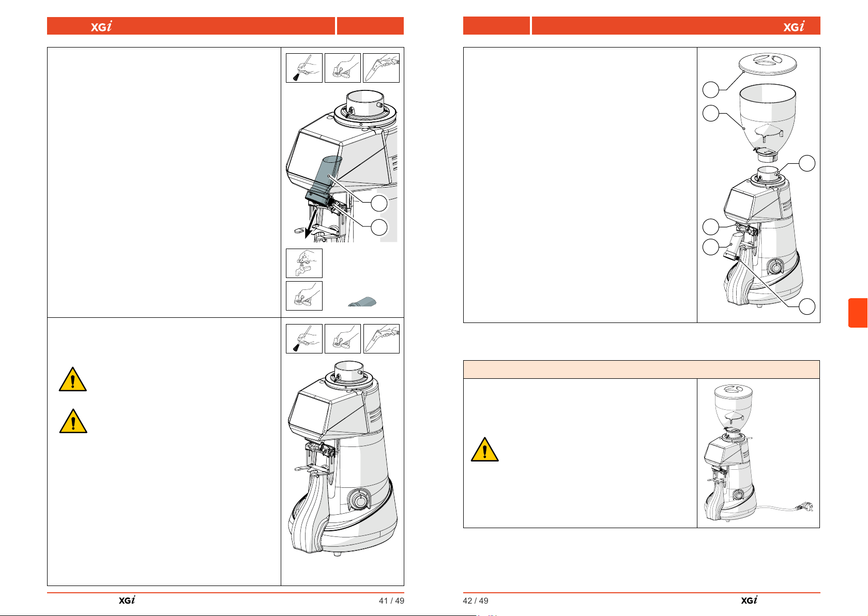Click the cloth drying icon beside the gray spout

point(304,296)
